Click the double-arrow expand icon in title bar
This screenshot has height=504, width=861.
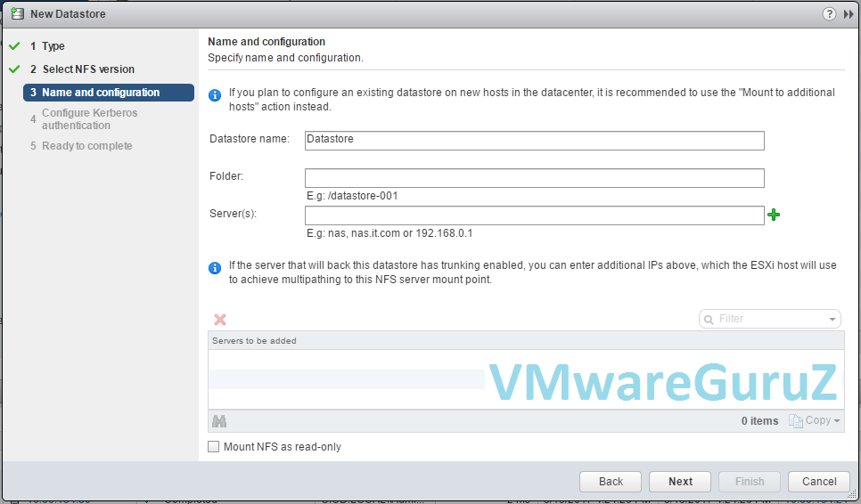point(849,14)
